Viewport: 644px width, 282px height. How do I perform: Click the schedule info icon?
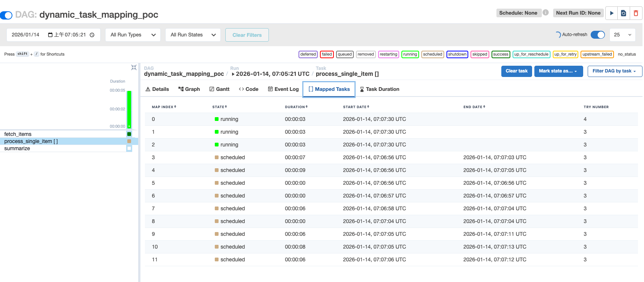[546, 13]
